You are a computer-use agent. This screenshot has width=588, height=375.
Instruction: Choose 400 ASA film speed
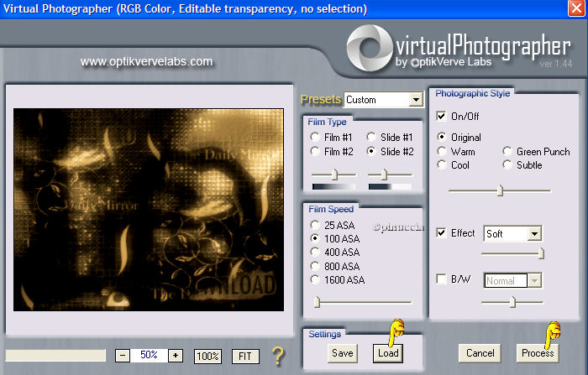tap(315, 252)
